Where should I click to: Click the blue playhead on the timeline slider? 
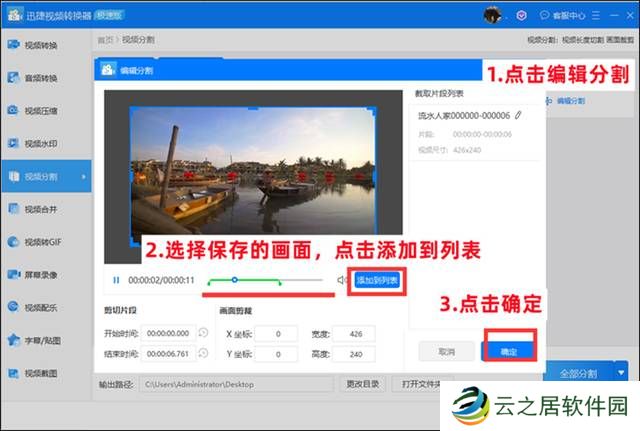coord(234,280)
